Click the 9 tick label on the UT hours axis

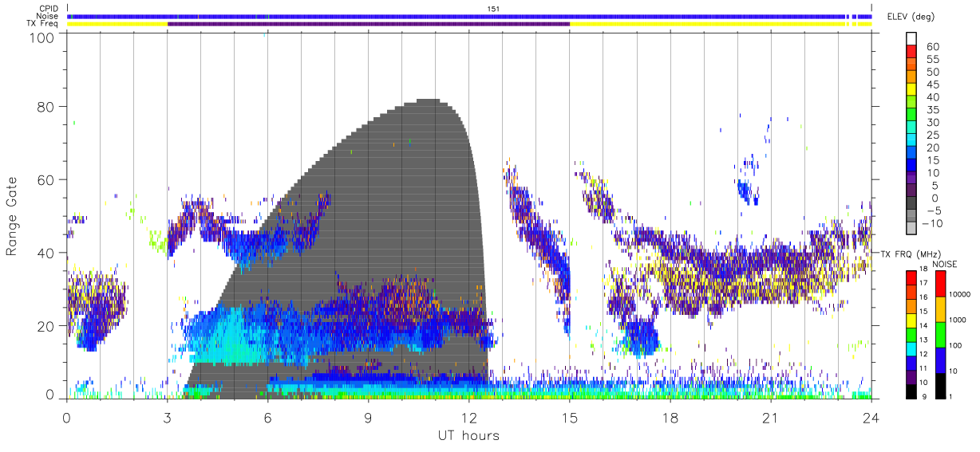(x=369, y=417)
